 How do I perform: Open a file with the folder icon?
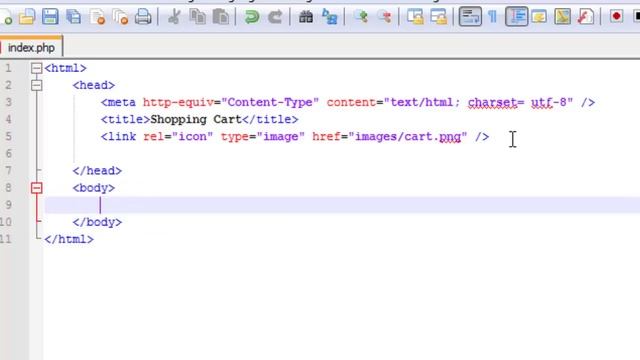point(27,17)
